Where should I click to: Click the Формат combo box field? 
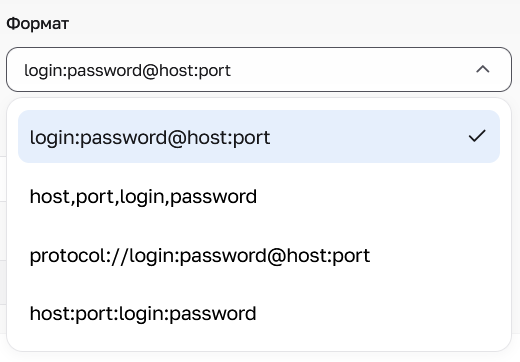pos(259,69)
